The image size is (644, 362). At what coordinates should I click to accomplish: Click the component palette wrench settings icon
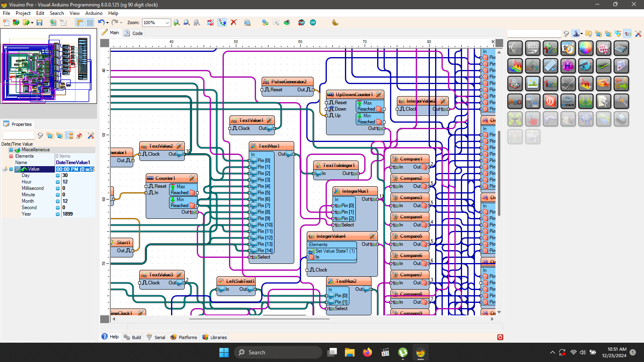(638, 34)
